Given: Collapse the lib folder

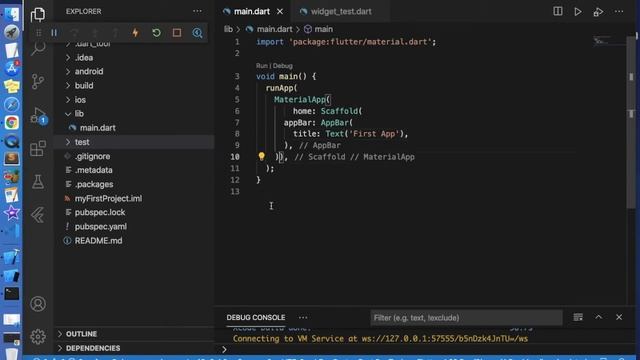Looking at the screenshot, I should pos(134,114).
